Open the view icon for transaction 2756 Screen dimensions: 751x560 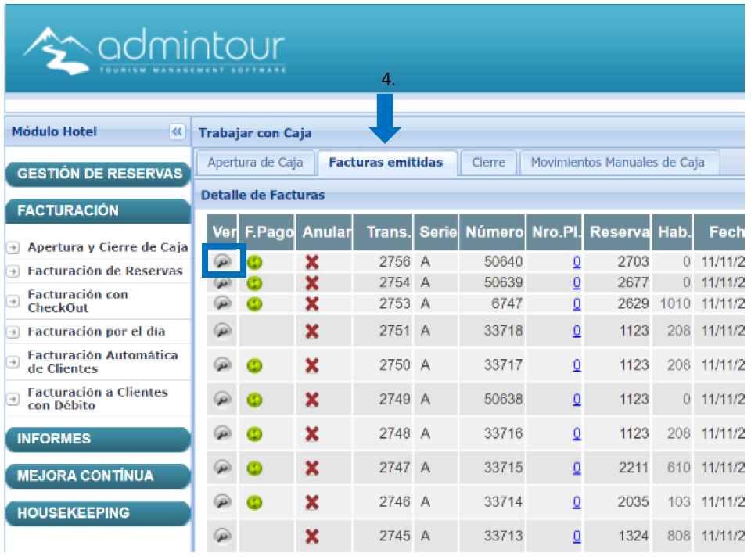click(223, 262)
